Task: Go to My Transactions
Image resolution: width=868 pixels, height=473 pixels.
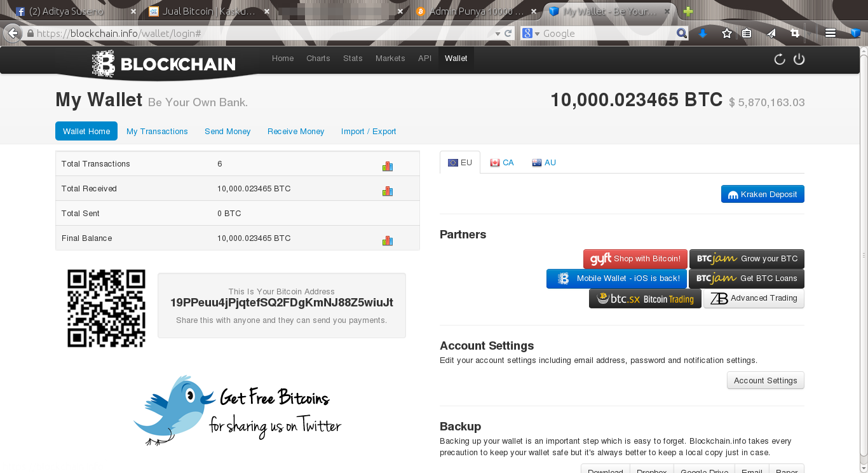Action: [x=157, y=132]
